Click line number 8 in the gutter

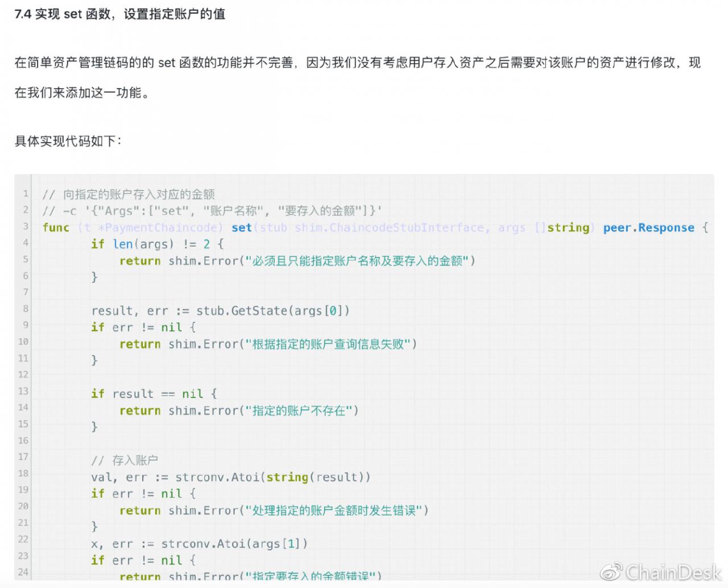[26, 308]
